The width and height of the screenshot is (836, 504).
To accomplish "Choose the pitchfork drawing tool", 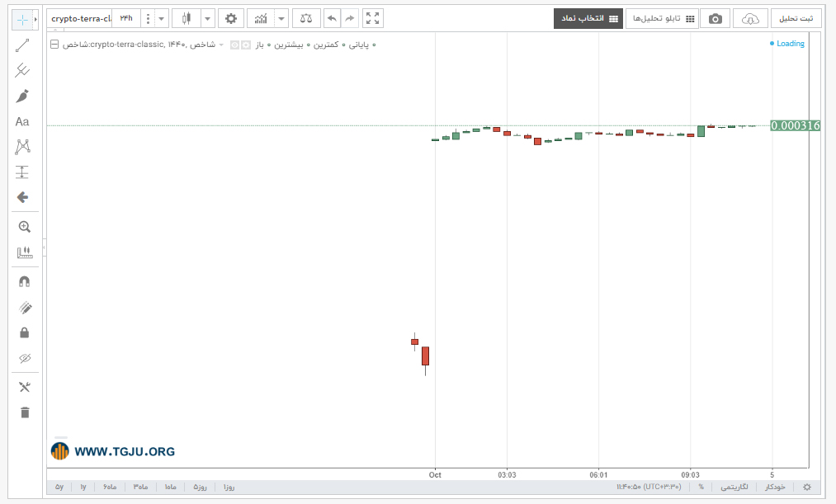I will pos(22,70).
